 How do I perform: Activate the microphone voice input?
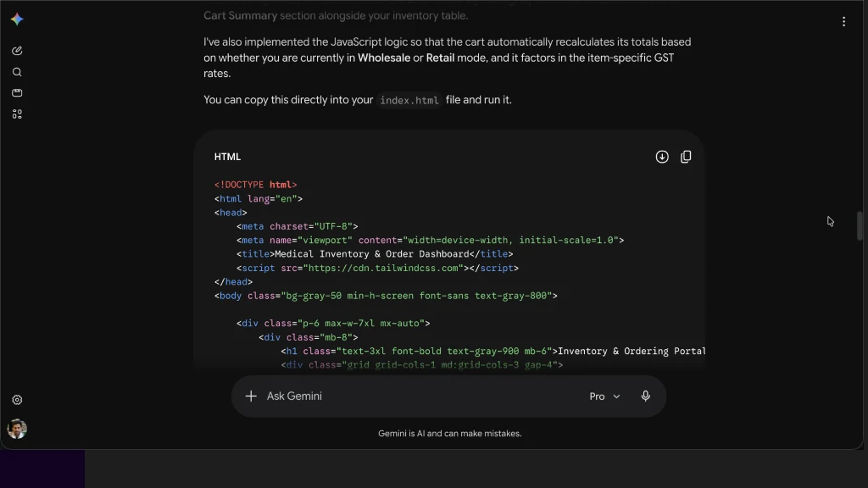click(645, 396)
